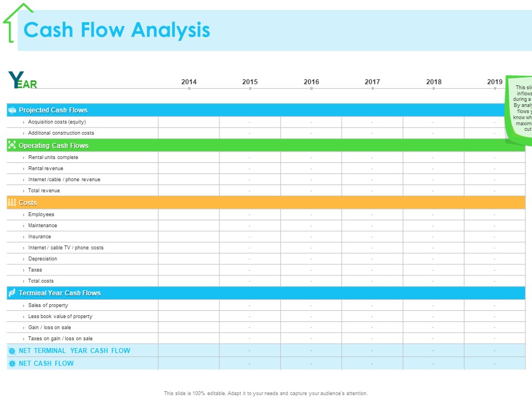Image resolution: width=532 pixels, height=399 pixels.
Task: Select the Maintenance row label
Action: 43,226
